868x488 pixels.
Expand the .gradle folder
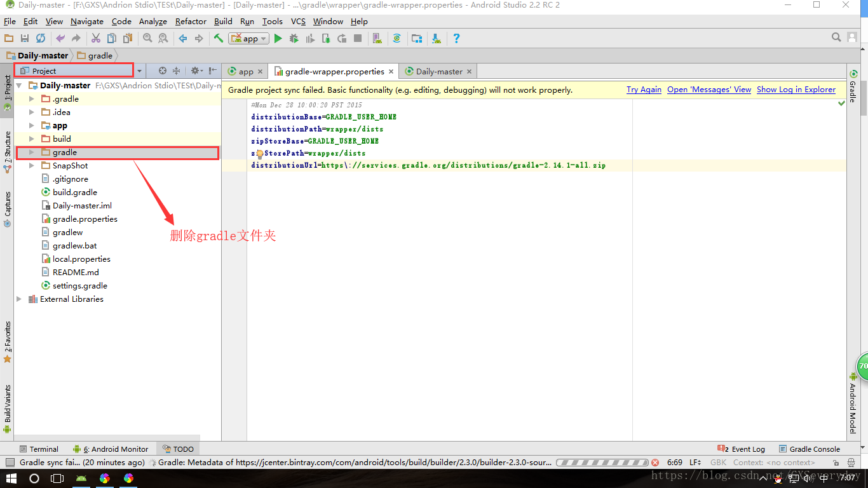coord(32,98)
